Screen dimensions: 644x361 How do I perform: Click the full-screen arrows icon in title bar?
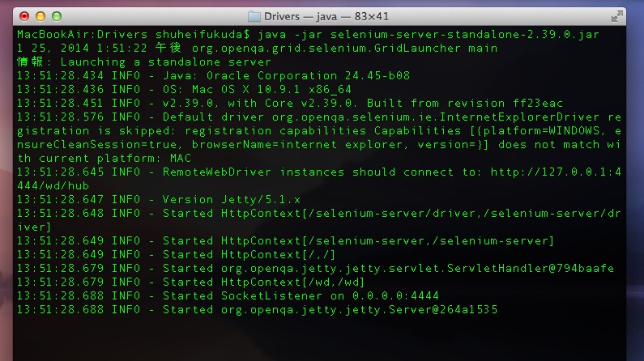click(616, 16)
